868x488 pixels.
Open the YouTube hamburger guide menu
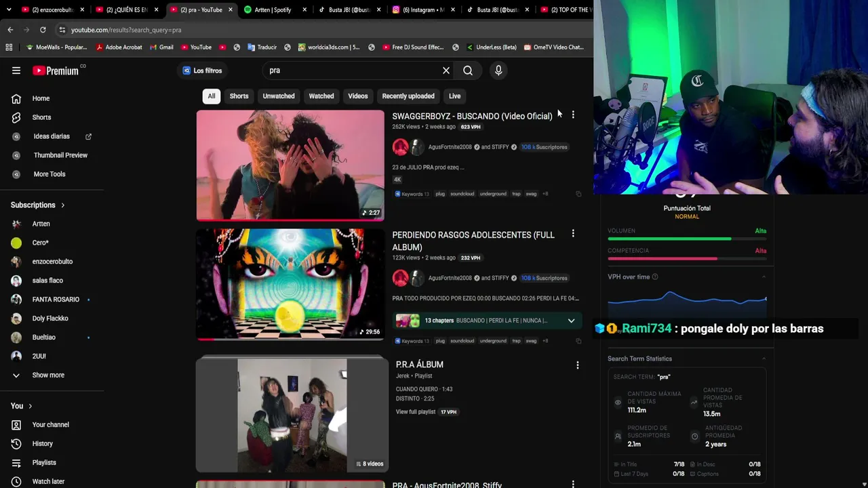pyautogui.click(x=16, y=70)
